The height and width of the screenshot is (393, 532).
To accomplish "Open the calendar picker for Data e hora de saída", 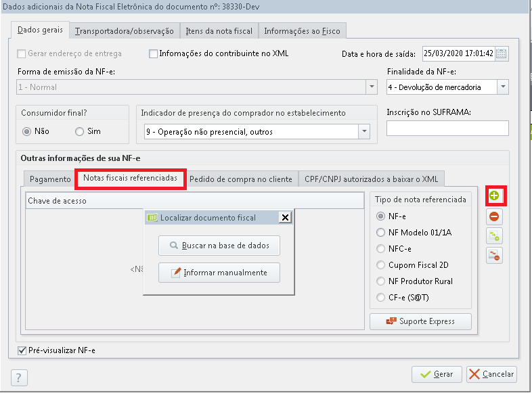I will [501, 53].
